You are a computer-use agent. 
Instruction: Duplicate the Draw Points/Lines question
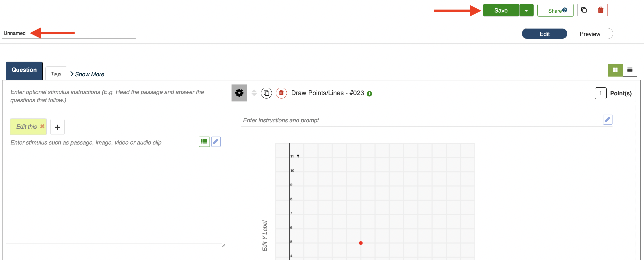266,93
